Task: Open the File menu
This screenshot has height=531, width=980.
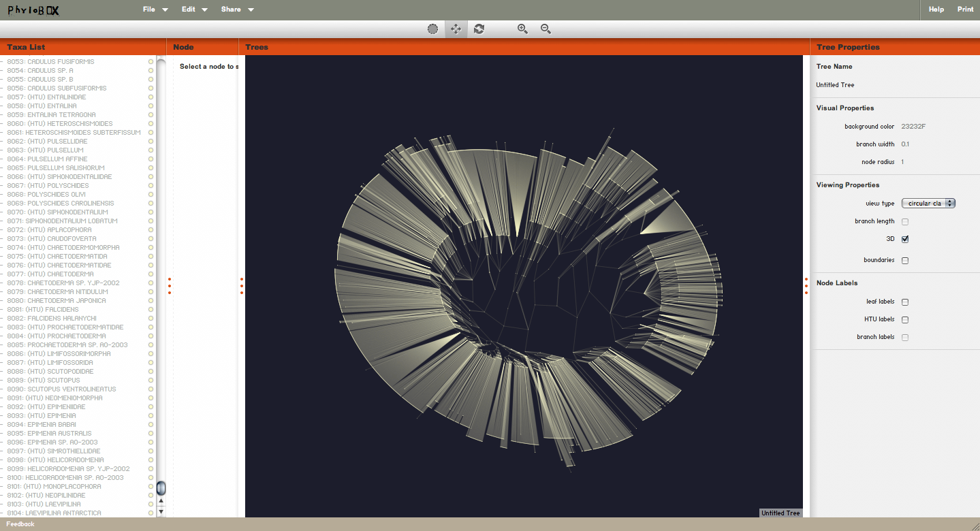Action: coord(155,10)
